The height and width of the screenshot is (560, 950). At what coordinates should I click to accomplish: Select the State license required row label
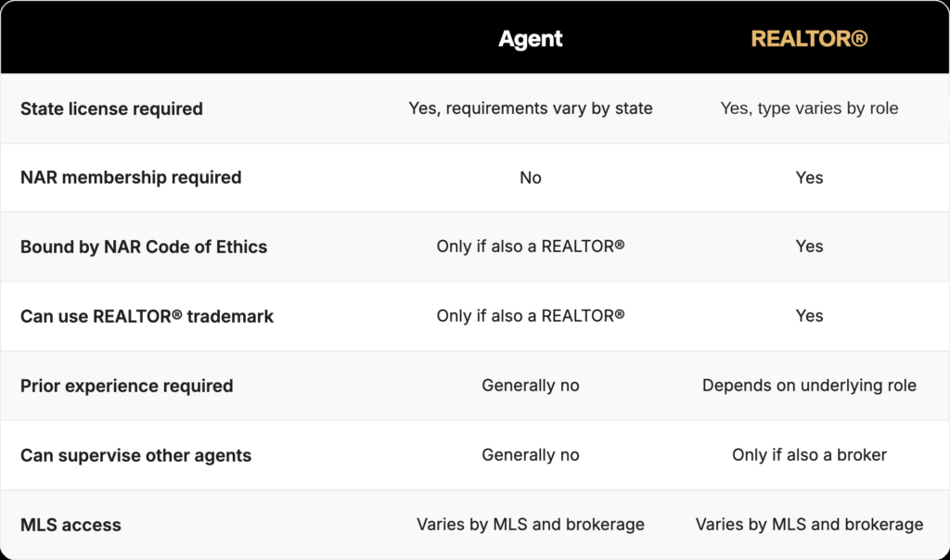coord(111,108)
